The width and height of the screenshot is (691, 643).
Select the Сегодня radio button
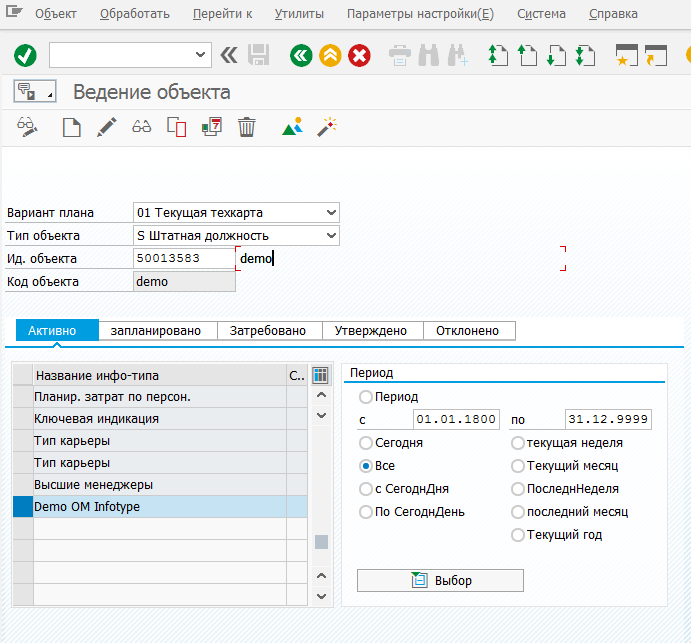pos(365,443)
